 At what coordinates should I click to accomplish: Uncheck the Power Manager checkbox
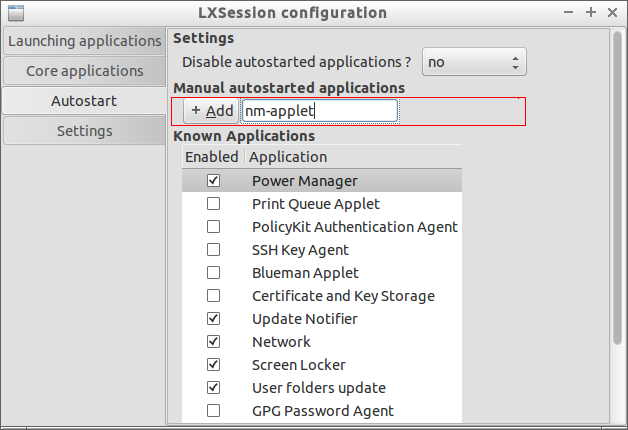[213, 181]
